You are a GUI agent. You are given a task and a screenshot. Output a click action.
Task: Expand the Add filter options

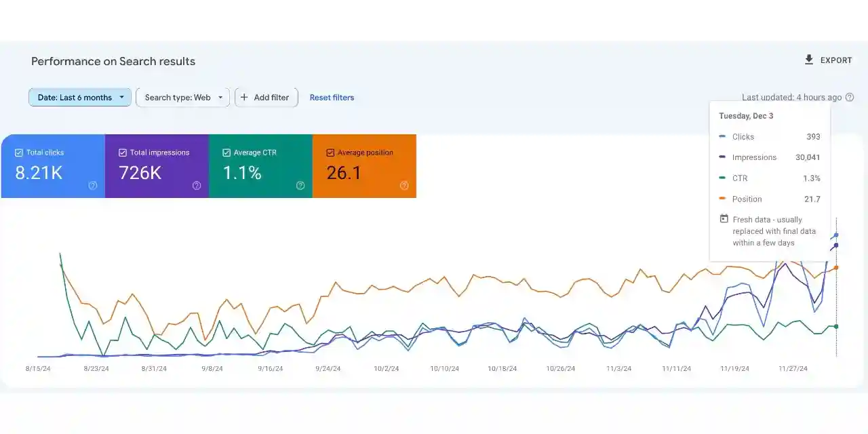[x=266, y=97]
